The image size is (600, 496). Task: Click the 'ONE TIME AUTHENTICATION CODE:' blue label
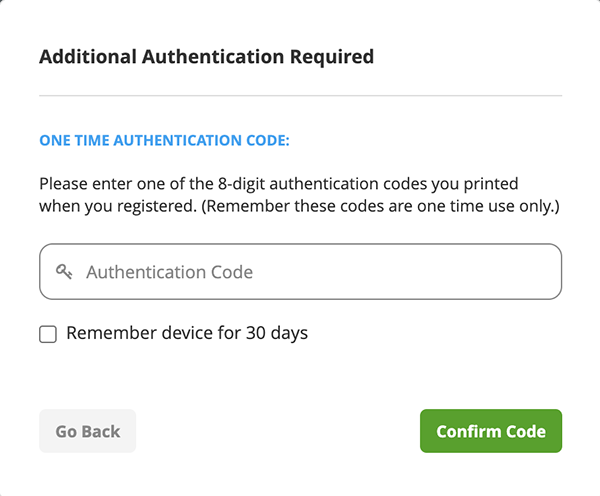coord(164,141)
